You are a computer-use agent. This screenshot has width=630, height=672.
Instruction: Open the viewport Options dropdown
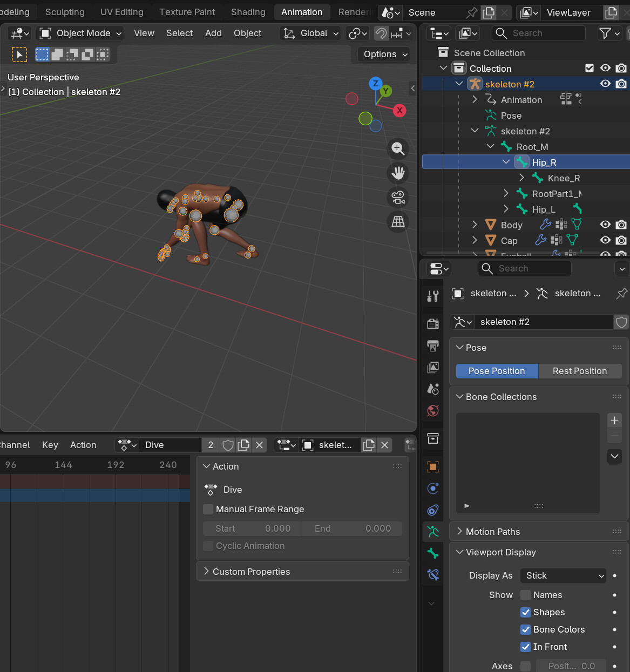383,54
